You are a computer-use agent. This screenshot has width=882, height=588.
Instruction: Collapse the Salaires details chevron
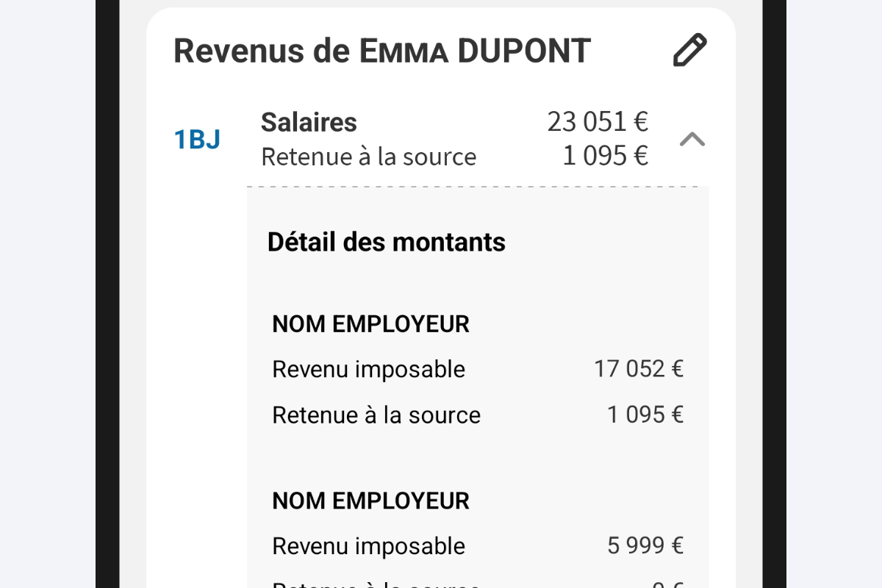[692, 139]
